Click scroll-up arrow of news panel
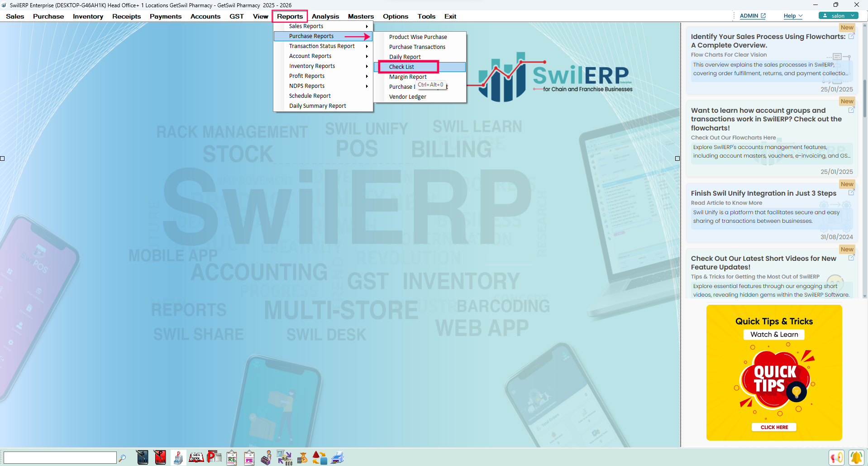 [x=864, y=25]
